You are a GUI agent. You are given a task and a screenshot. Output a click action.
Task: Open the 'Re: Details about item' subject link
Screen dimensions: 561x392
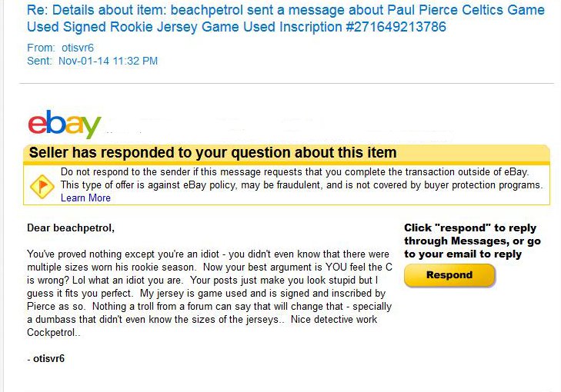[x=286, y=18]
